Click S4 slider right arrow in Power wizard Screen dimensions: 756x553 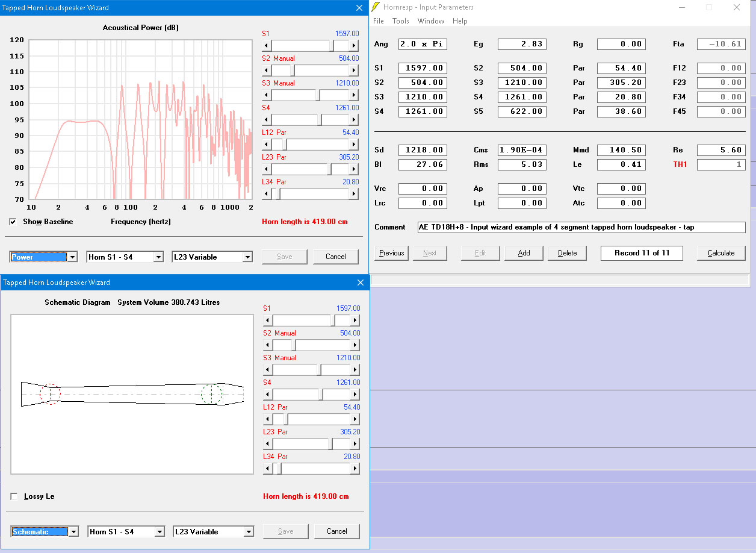click(354, 120)
